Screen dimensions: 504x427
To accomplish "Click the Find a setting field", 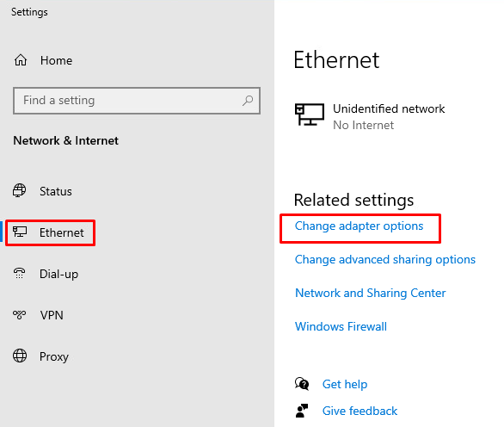I will pos(137,101).
